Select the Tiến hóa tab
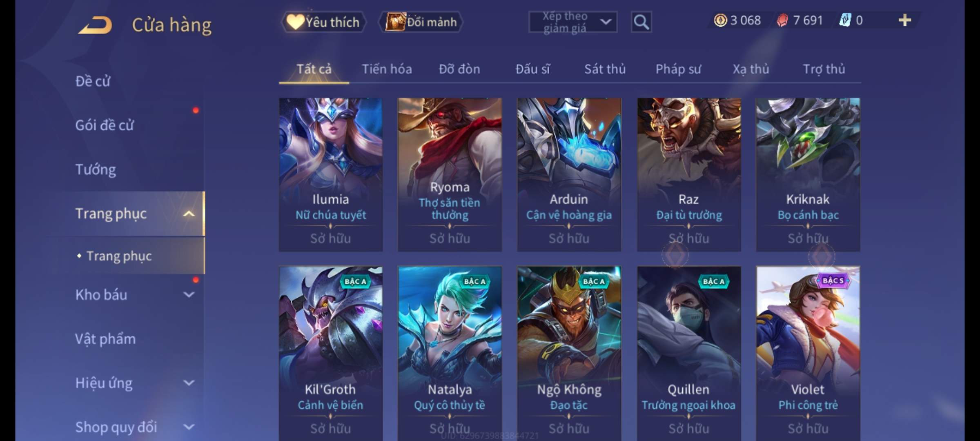Screen dimensions: 980x441 point(387,69)
